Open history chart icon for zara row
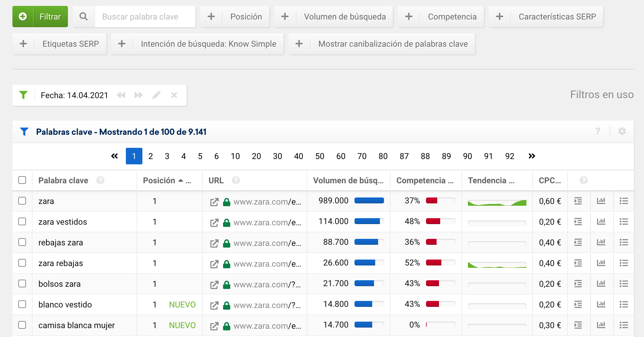 601,201
